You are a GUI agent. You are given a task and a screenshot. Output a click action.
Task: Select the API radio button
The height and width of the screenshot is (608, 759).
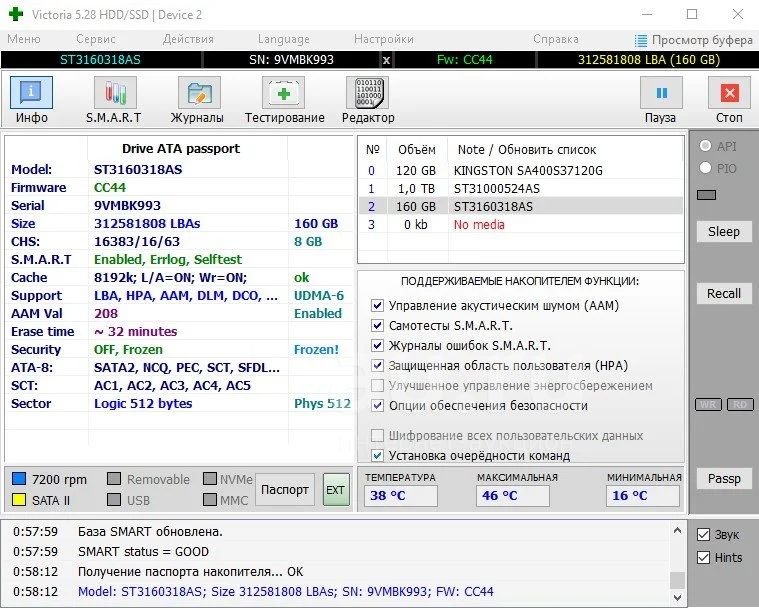[705, 145]
